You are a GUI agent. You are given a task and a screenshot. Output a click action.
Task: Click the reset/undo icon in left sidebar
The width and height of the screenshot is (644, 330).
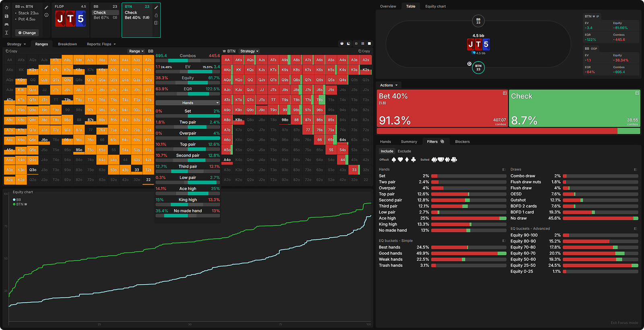[x=6, y=7]
